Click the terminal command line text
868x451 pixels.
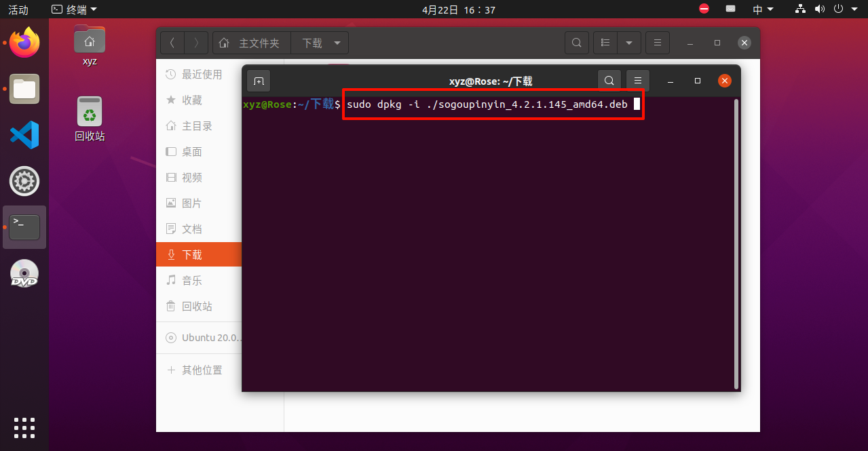click(487, 104)
